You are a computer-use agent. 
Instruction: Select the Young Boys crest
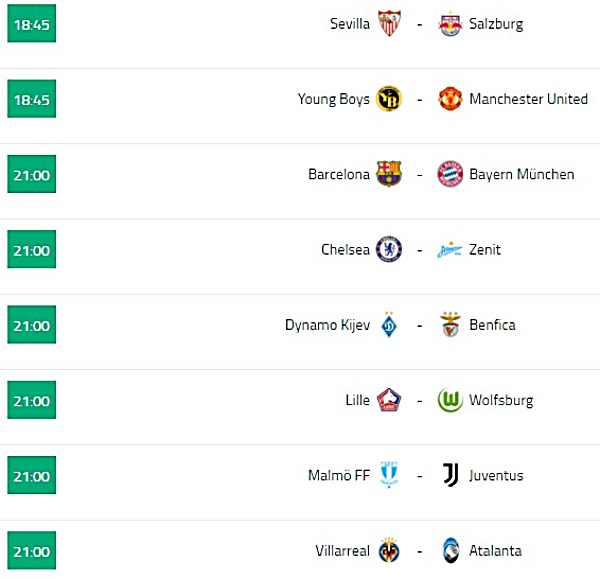pyautogui.click(x=389, y=98)
